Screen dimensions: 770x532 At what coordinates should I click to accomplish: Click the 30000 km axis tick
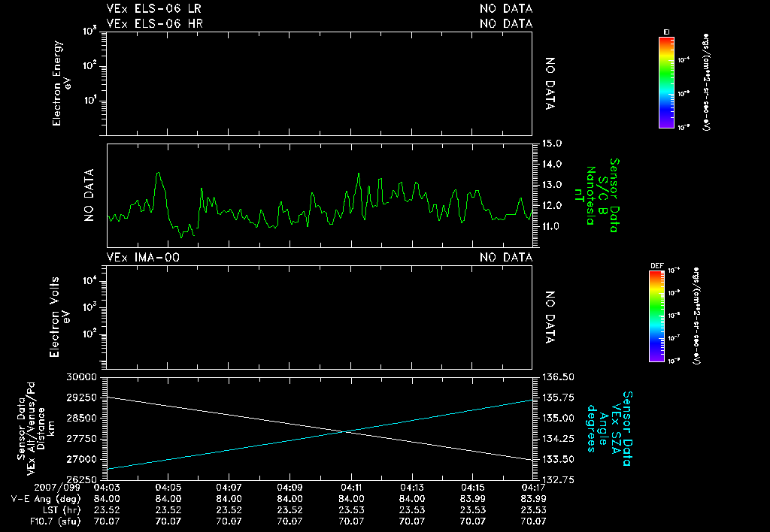click(x=81, y=377)
